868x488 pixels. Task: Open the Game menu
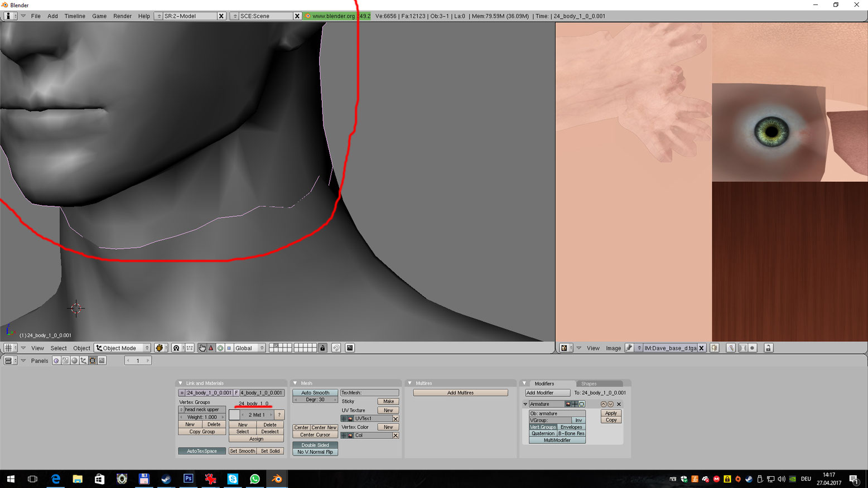(99, 16)
